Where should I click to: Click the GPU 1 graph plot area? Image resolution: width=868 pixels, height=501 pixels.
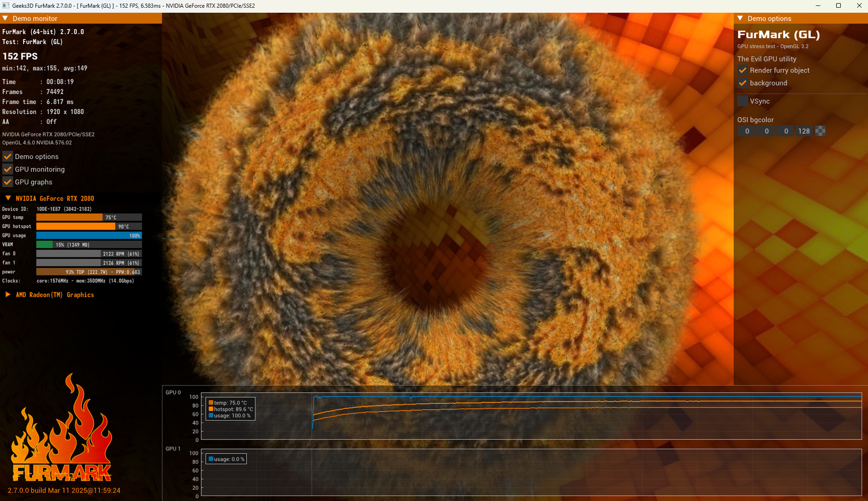click(531, 472)
